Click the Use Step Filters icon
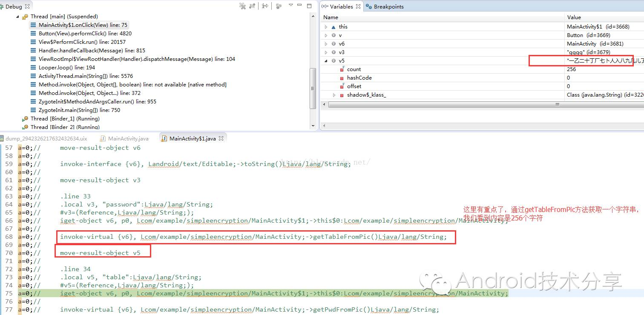644x315 pixels. (279, 6)
